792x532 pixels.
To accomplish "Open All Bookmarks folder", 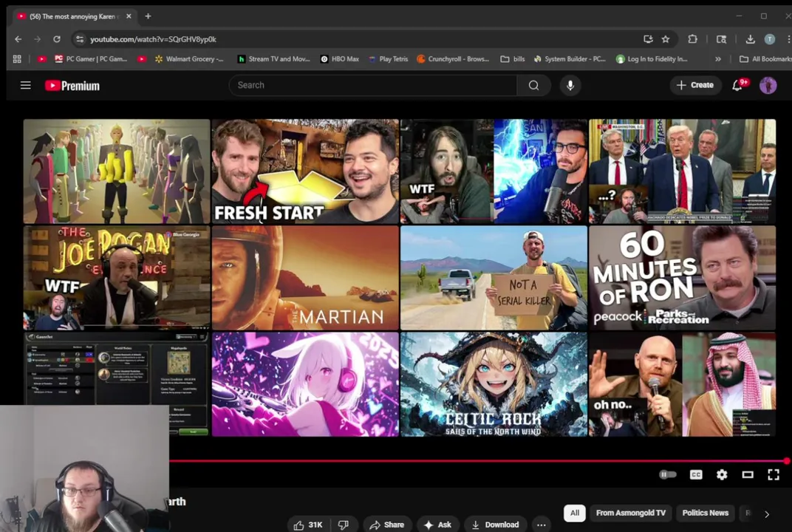I will (x=765, y=59).
